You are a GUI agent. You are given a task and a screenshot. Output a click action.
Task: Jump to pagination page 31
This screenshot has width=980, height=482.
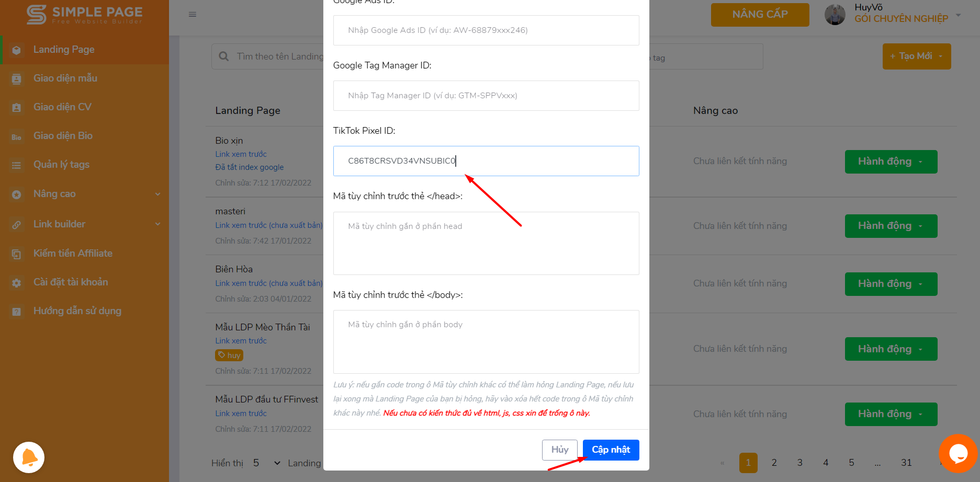(x=906, y=463)
